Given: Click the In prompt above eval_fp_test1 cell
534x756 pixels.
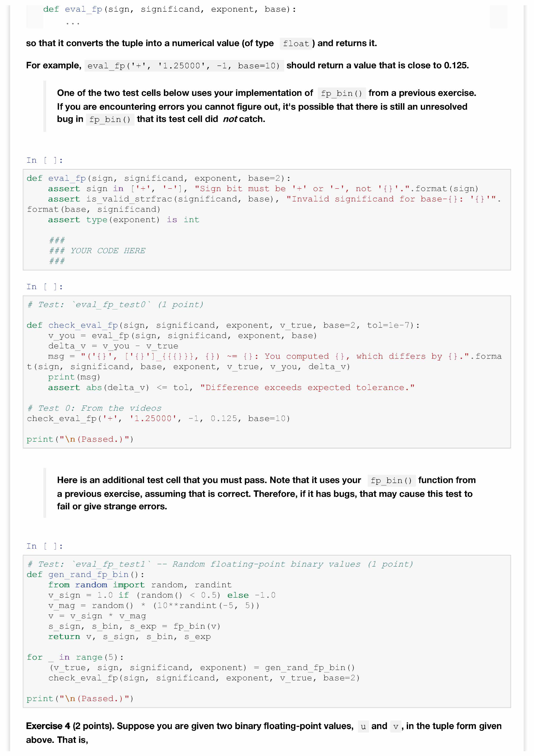Looking at the screenshot, I should pos(44,546).
